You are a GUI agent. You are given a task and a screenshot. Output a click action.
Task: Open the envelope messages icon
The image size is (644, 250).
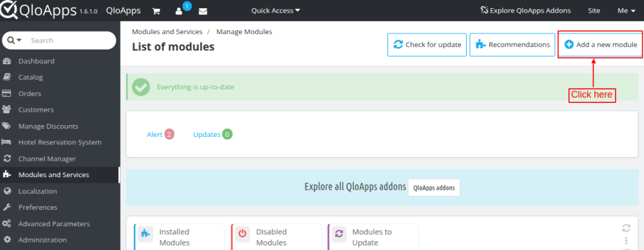[x=203, y=11]
